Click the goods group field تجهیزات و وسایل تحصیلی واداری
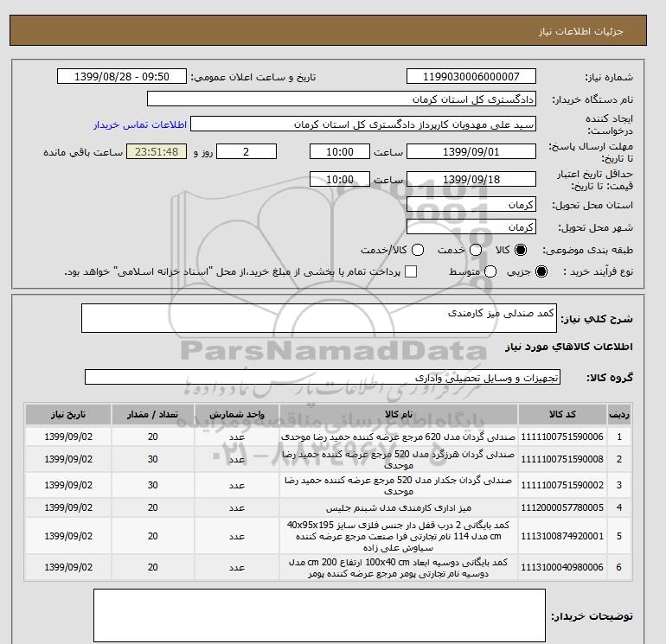The width and height of the screenshot is (666, 644). coord(323,377)
